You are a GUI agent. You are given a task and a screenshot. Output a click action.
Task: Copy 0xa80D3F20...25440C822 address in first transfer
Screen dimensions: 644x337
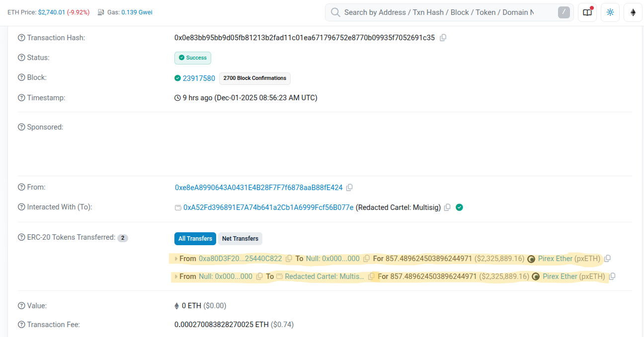(x=289, y=259)
